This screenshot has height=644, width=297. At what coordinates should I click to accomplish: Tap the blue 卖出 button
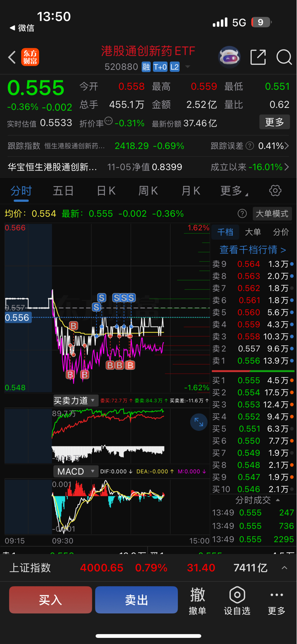click(x=136, y=600)
